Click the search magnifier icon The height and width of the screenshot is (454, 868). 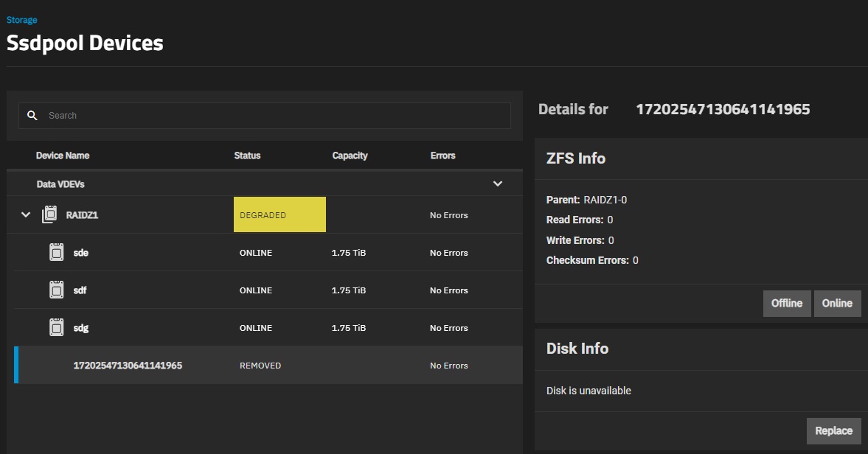[x=32, y=116]
